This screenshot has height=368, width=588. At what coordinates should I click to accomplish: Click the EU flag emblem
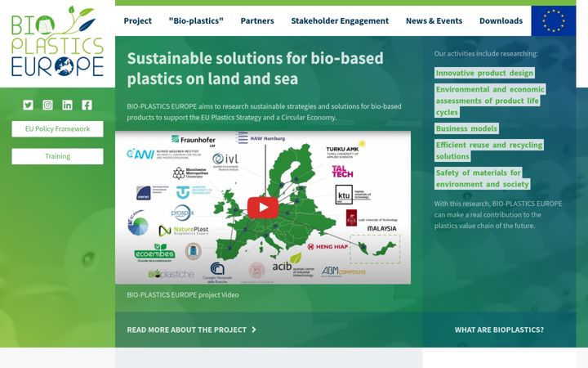coord(554,20)
